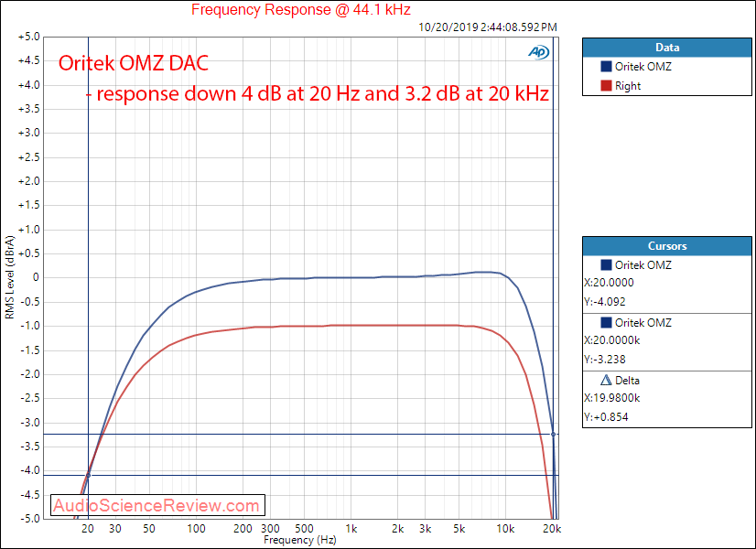756x549 pixels.
Task: Click the AP logo in the graph corner
Action: tap(538, 52)
